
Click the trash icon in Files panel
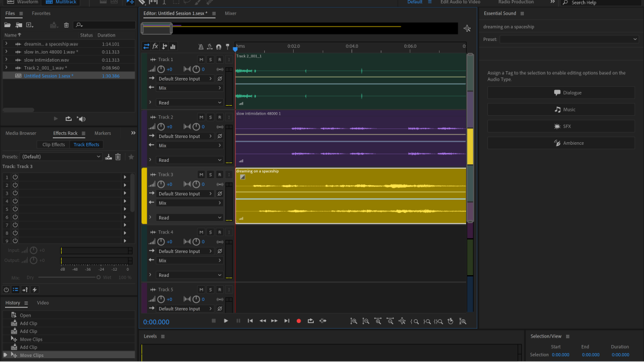click(x=66, y=25)
